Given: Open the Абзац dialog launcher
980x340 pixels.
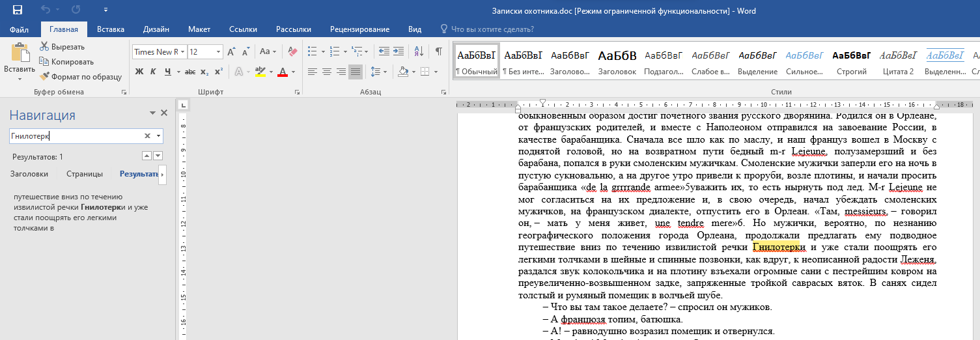Looking at the screenshot, I should click(443, 92).
